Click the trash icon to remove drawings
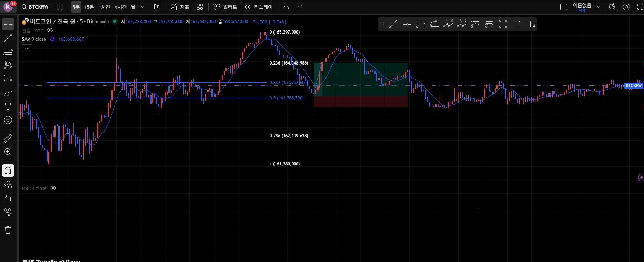Screen dimensions: 644x262 pos(8,230)
